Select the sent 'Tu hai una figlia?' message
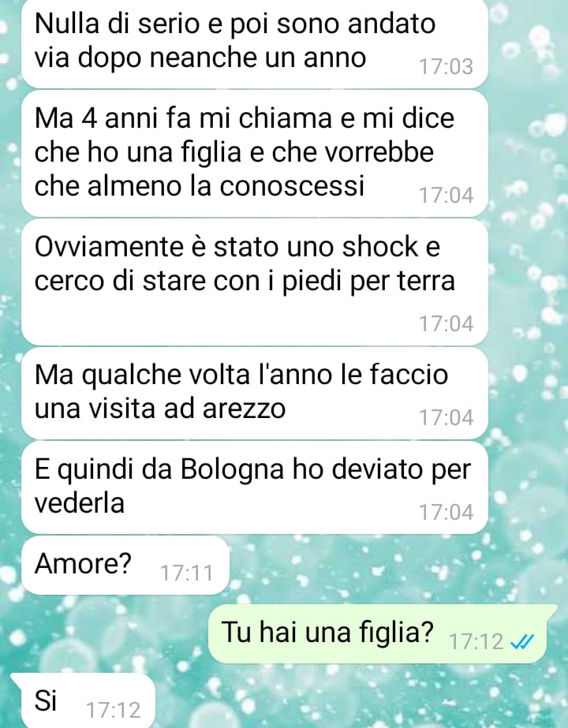 (383, 634)
